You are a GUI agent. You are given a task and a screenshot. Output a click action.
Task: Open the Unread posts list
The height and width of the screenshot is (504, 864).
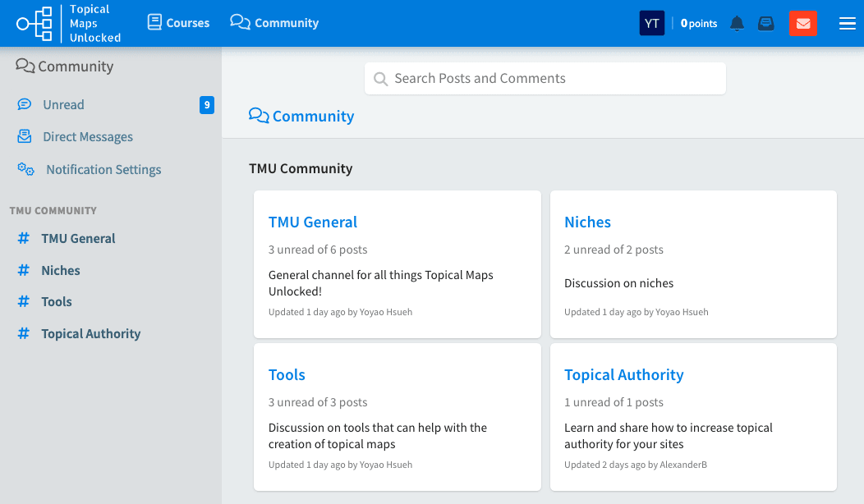pos(63,105)
